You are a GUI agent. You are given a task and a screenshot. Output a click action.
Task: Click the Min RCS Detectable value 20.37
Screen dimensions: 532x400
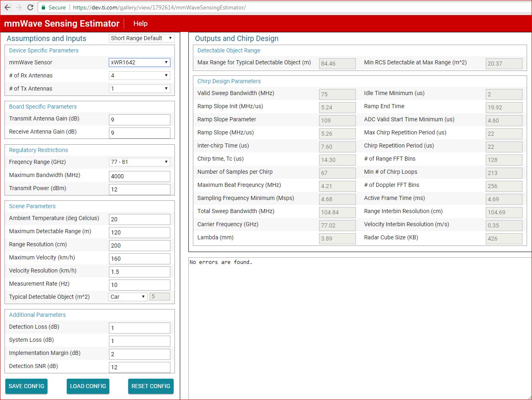pos(504,64)
